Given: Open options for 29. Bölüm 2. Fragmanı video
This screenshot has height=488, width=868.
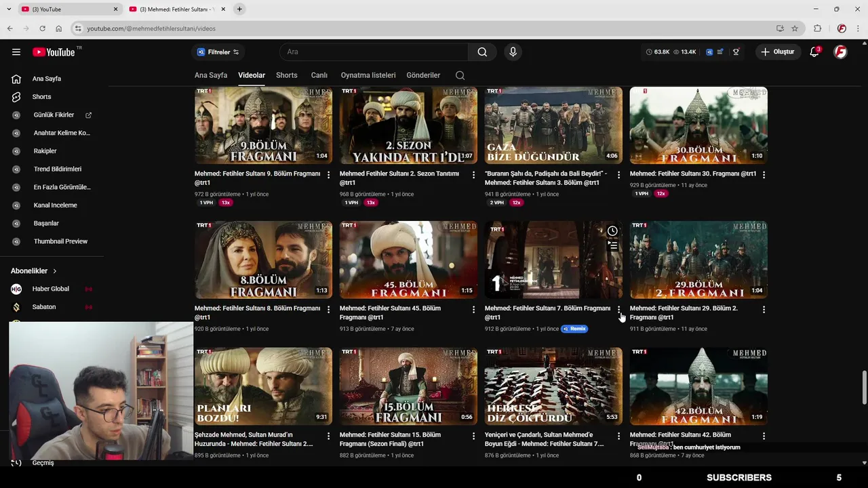Looking at the screenshot, I should pos(764,309).
